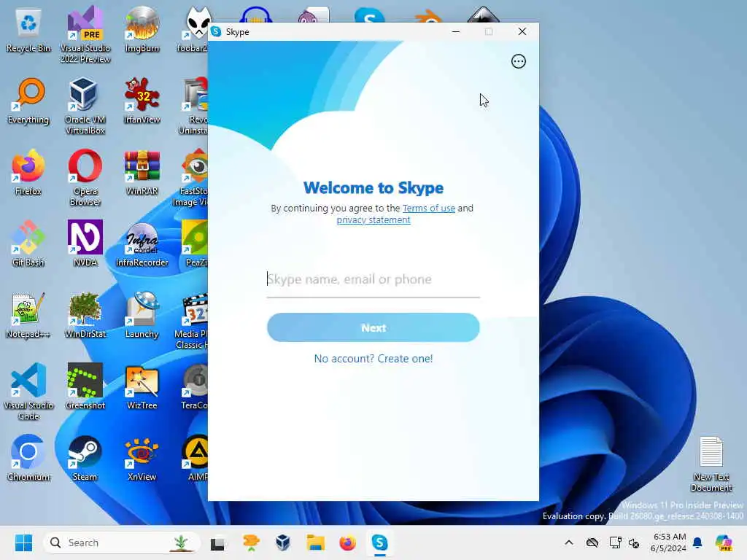Viewport: 747px width, 560px height.
Task: Click the Skype name, email or phone field
Action: [373, 279]
